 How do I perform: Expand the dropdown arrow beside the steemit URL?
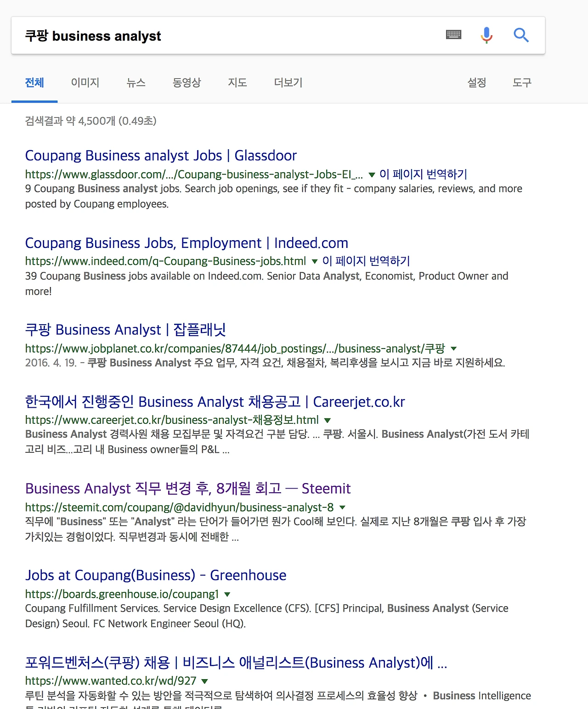342,507
